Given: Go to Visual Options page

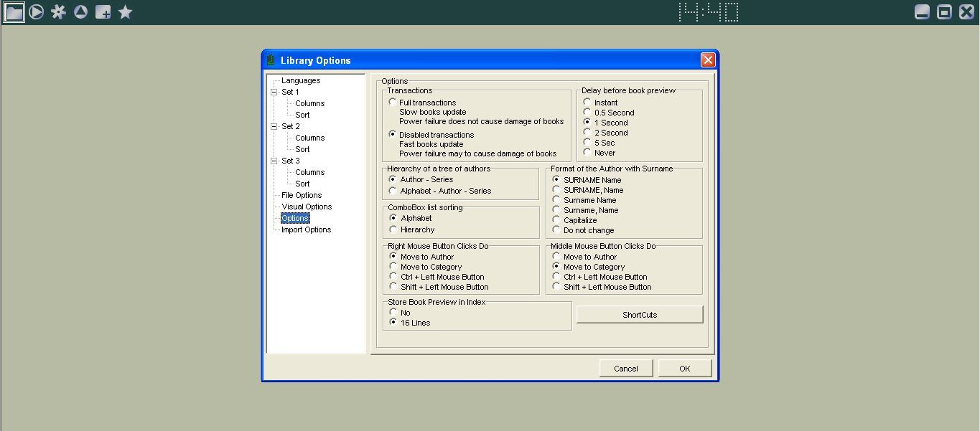Looking at the screenshot, I should pos(307,207).
